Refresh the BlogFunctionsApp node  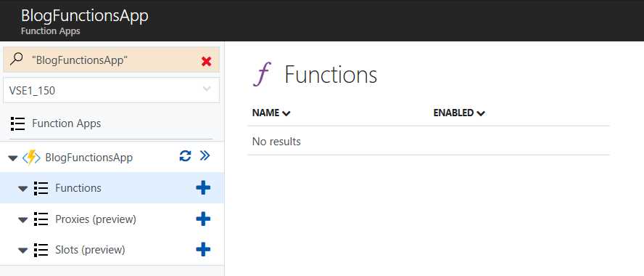coord(185,156)
